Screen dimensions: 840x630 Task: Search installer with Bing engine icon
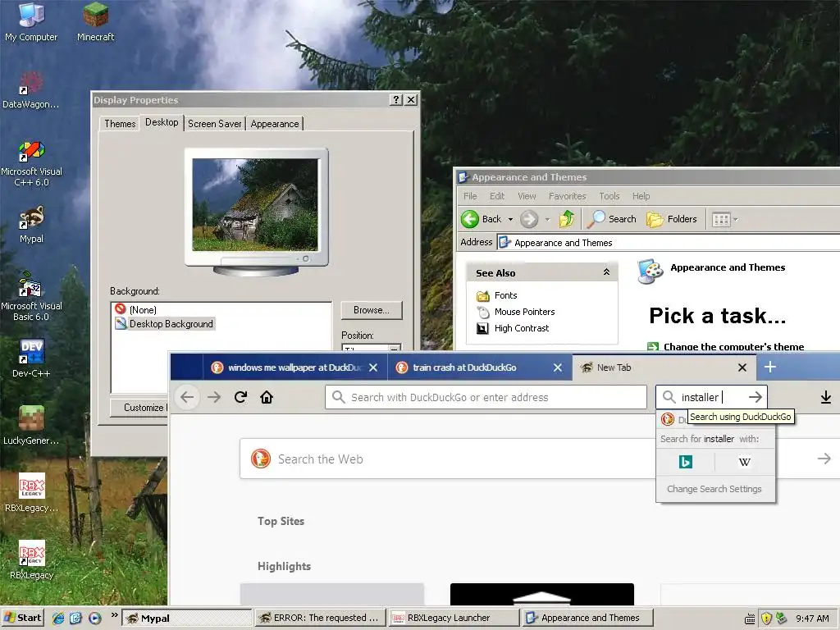685,462
